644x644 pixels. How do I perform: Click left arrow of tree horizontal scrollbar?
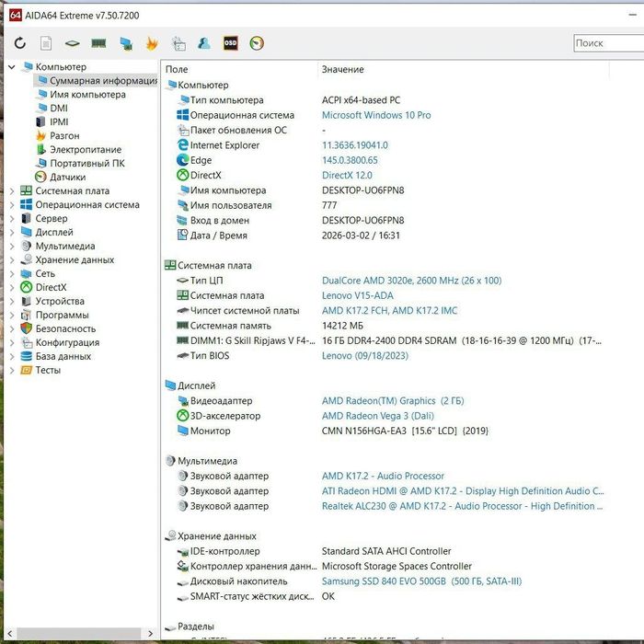[x=10, y=633]
